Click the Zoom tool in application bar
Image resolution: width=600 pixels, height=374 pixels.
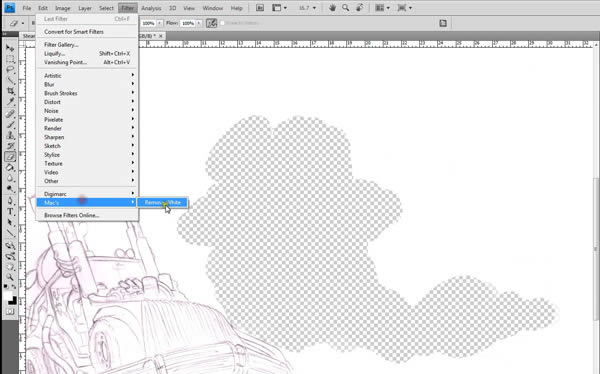pyautogui.click(x=346, y=8)
